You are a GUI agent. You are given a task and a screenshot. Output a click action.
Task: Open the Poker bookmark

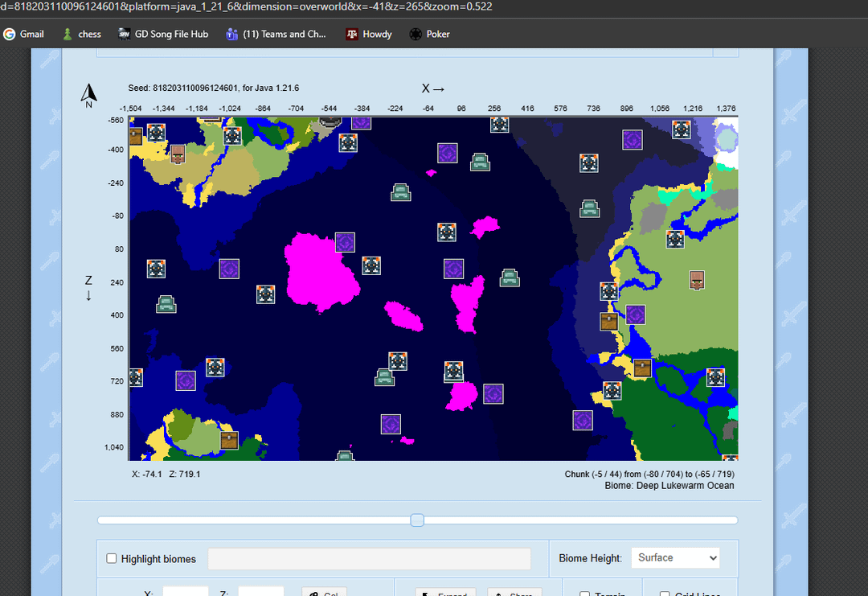pyautogui.click(x=429, y=34)
